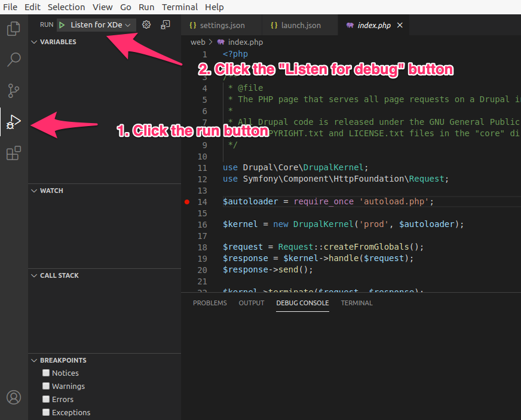Select the index.php editor tab
The width and height of the screenshot is (521, 420).
point(374,25)
